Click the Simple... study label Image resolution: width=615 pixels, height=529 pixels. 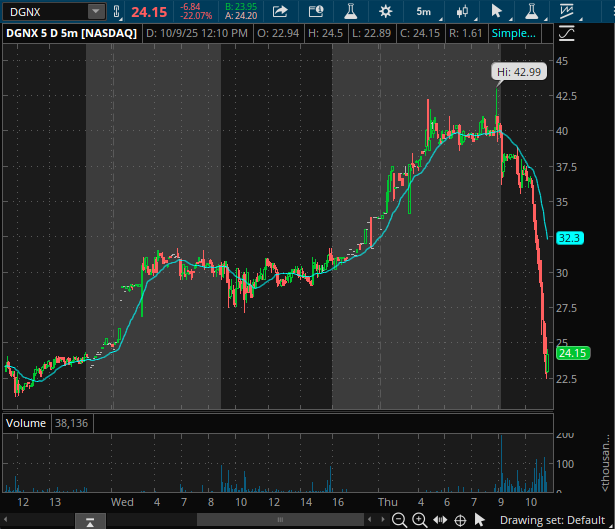pos(514,33)
